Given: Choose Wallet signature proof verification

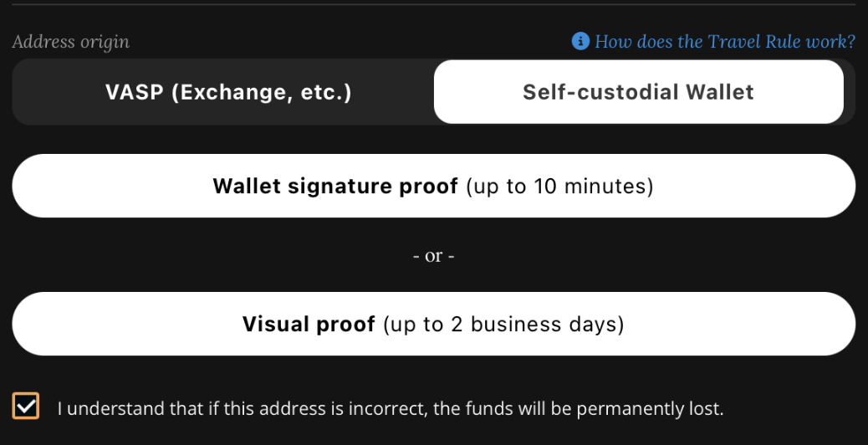Looking at the screenshot, I should (433, 186).
